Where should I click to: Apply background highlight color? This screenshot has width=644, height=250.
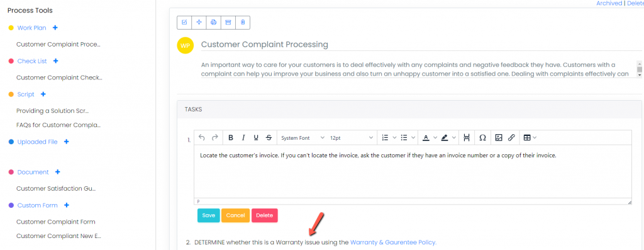click(445, 138)
